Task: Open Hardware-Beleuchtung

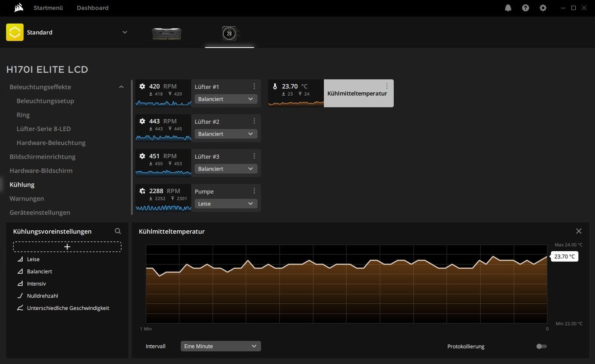Action: [51, 143]
